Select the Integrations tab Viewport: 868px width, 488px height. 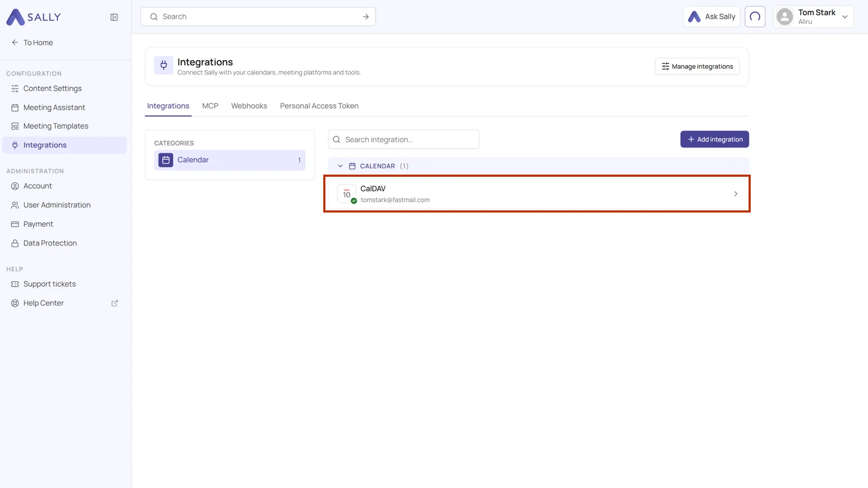click(x=168, y=106)
